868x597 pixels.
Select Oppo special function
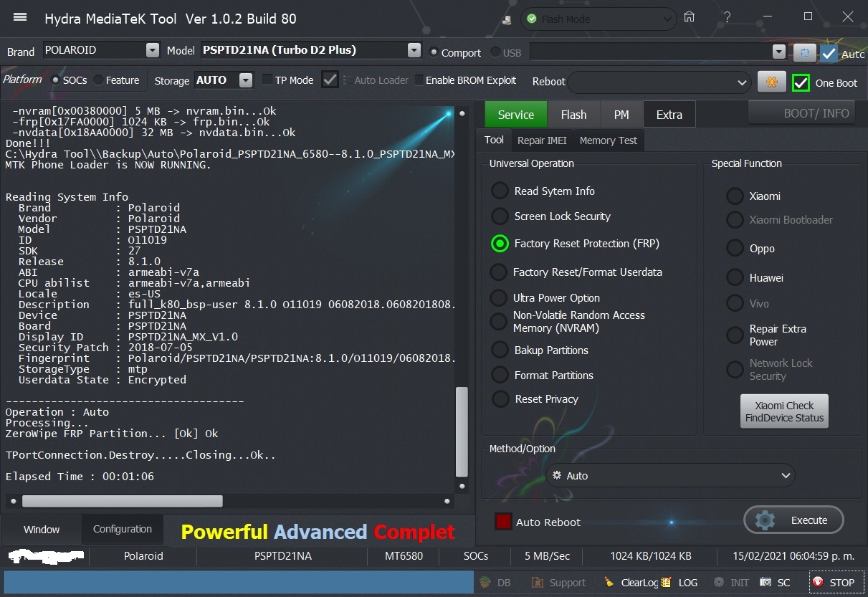tap(735, 248)
